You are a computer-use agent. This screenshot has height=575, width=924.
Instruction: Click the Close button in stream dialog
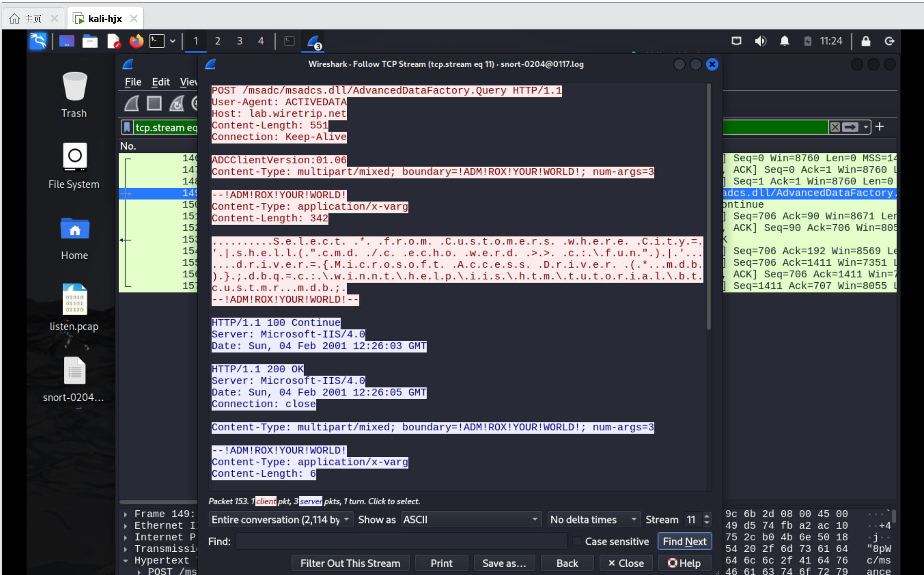pos(626,563)
